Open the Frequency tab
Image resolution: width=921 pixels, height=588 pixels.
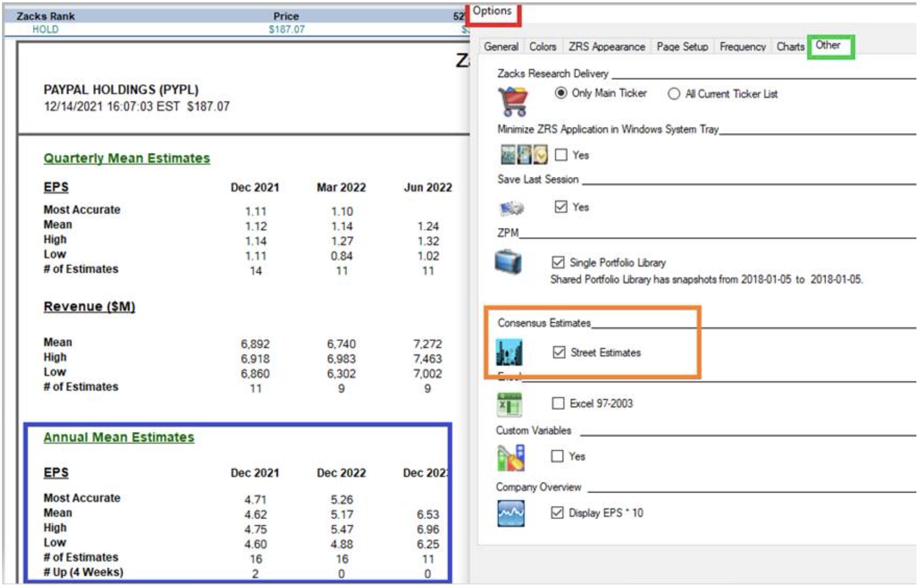[743, 47]
